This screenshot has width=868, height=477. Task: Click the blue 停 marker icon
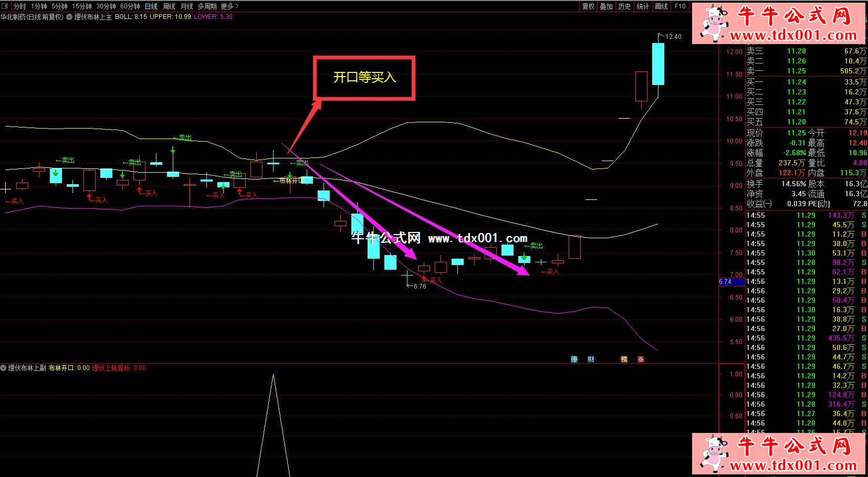click(574, 359)
